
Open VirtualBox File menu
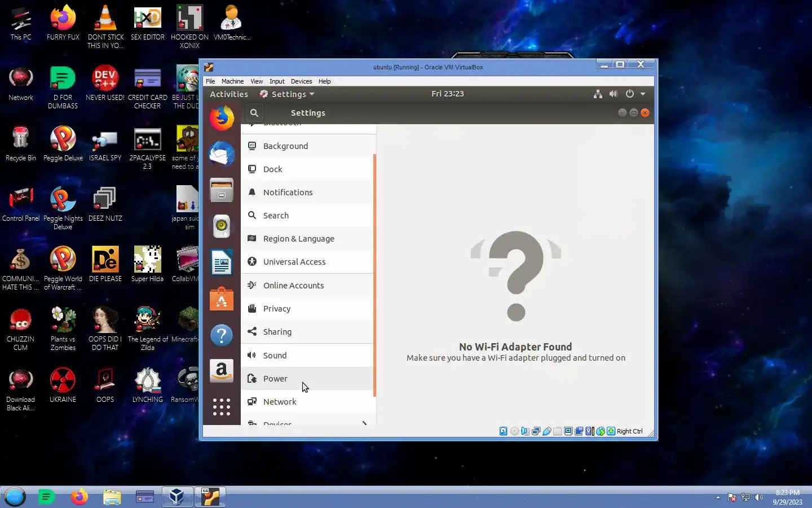210,81
